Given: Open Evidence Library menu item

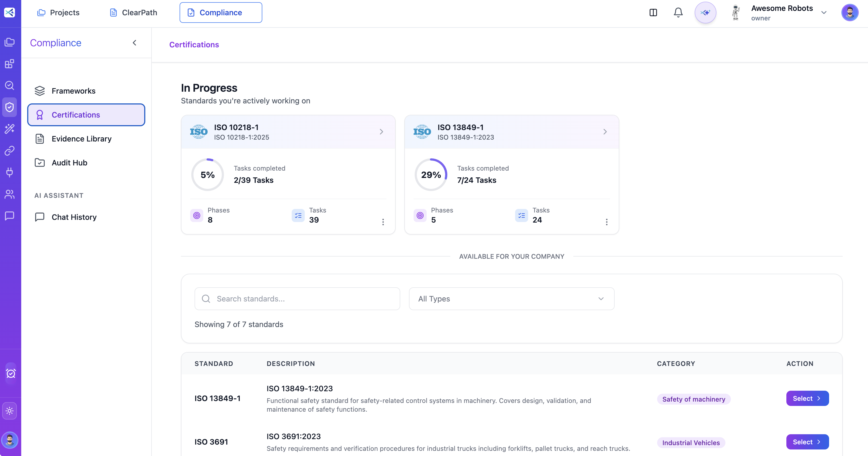Looking at the screenshot, I should pos(82,139).
